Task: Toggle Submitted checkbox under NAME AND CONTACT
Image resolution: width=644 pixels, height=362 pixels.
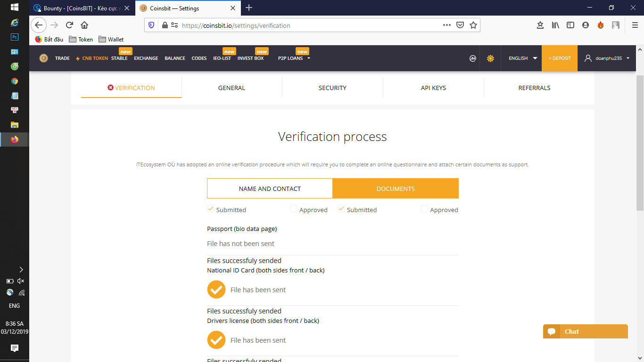Action: pos(210,209)
